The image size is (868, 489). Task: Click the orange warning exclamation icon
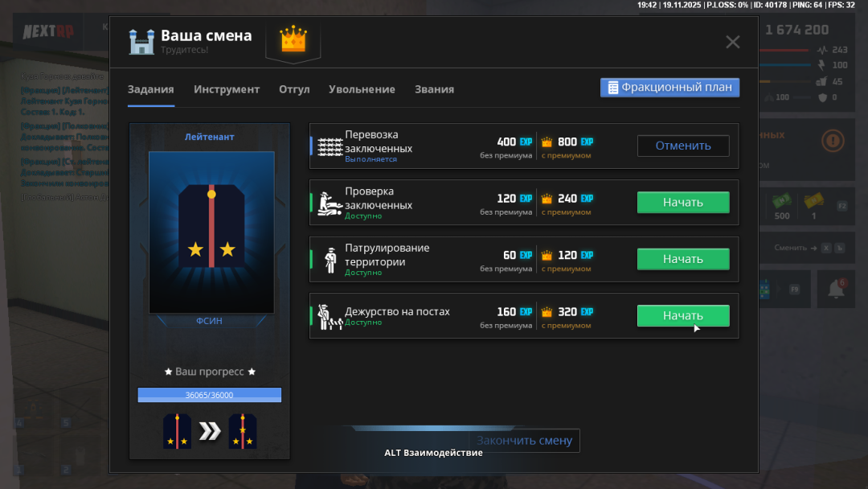click(833, 142)
